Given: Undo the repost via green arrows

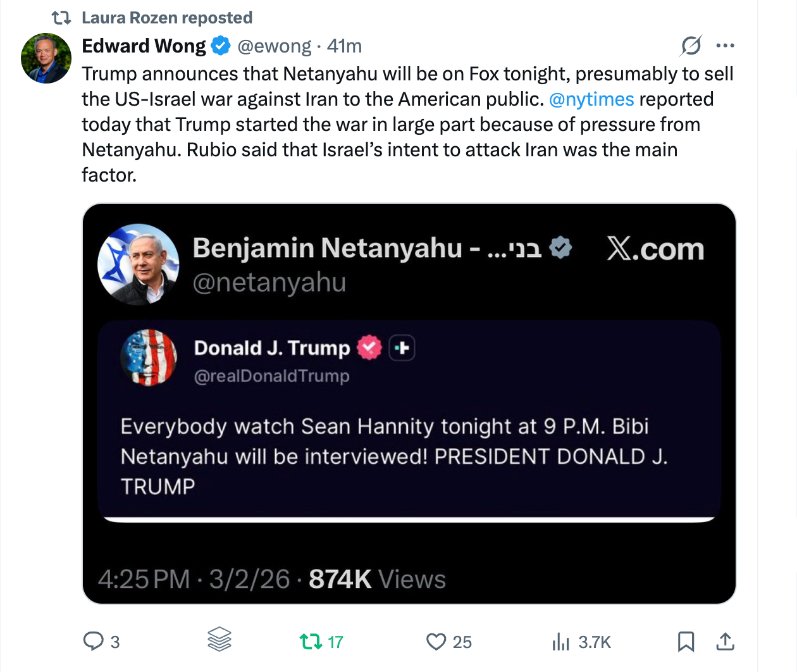Looking at the screenshot, I should (x=311, y=642).
